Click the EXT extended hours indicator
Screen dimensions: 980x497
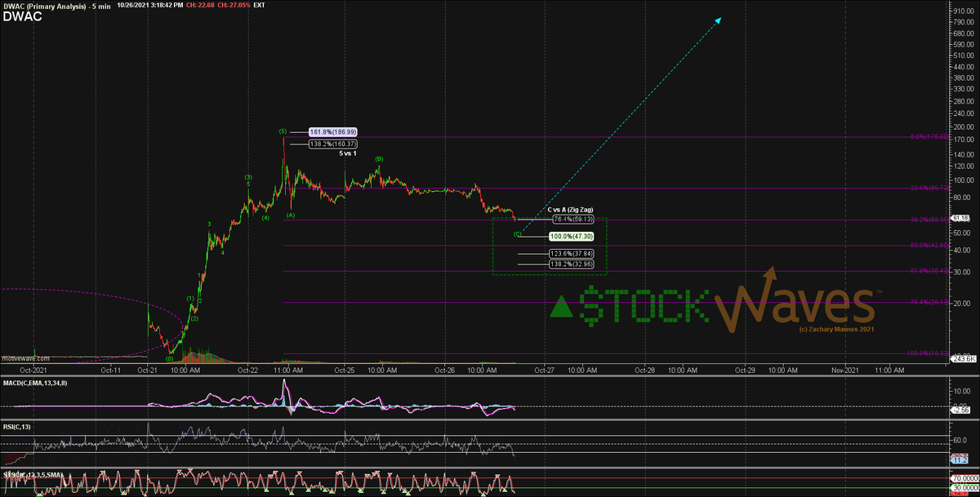pyautogui.click(x=260, y=5)
